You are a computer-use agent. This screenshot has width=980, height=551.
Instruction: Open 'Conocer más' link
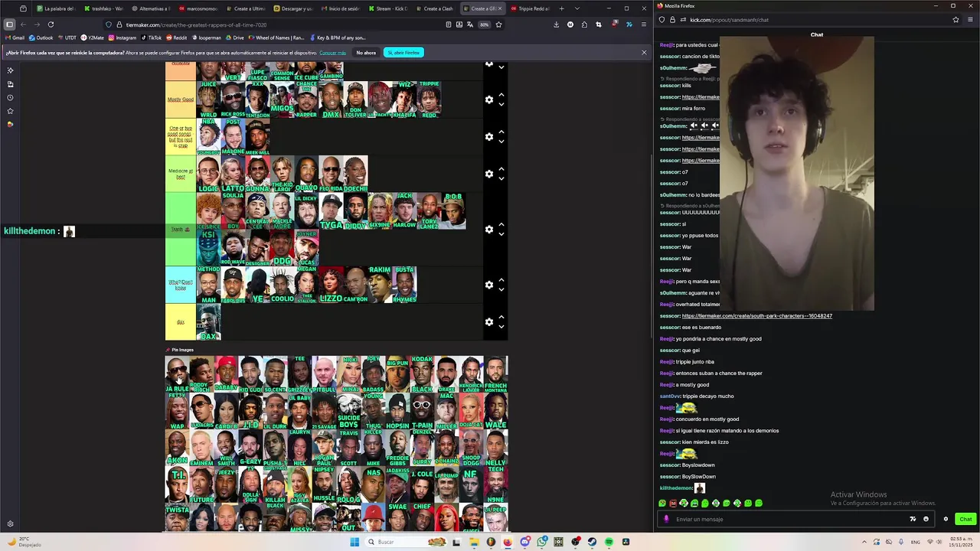coord(333,53)
